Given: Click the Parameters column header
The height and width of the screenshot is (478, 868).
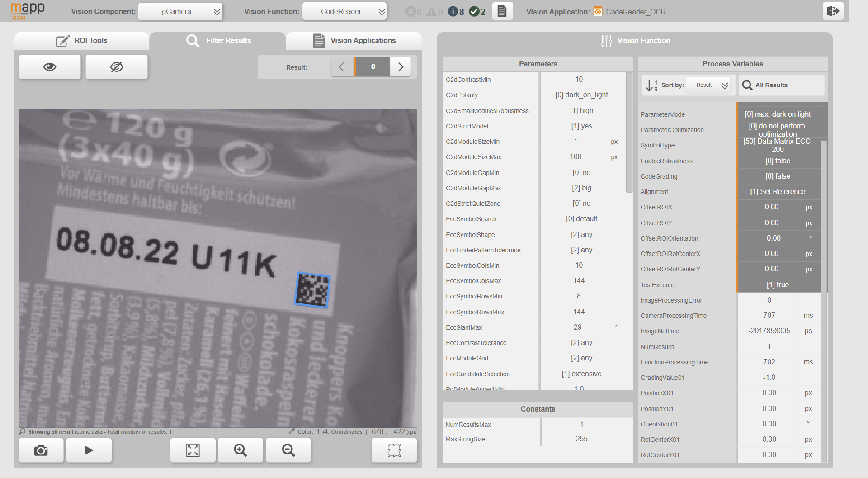Looking at the screenshot, I should click(x=538, y=64).
